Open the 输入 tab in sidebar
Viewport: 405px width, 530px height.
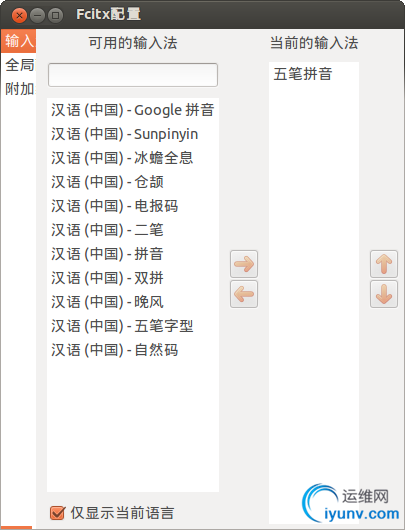click(19, 41)
